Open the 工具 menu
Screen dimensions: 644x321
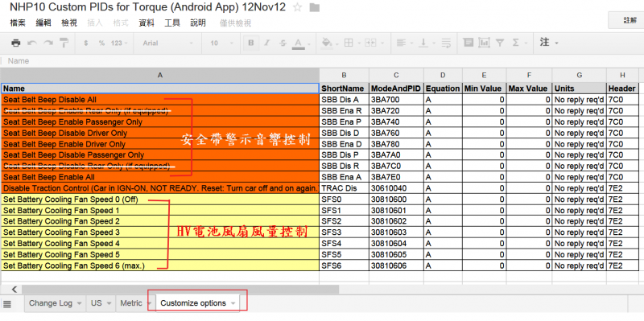(172, 23)
